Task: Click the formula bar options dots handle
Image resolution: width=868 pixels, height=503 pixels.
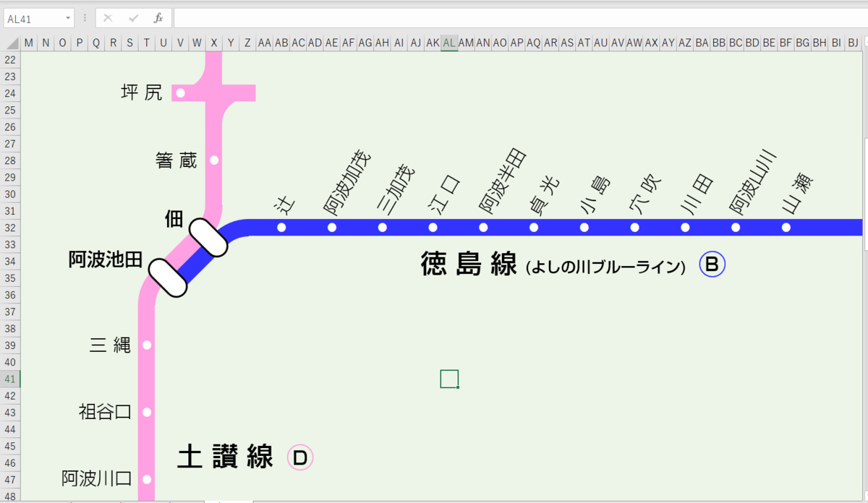Action: click(x=85, y=18)
